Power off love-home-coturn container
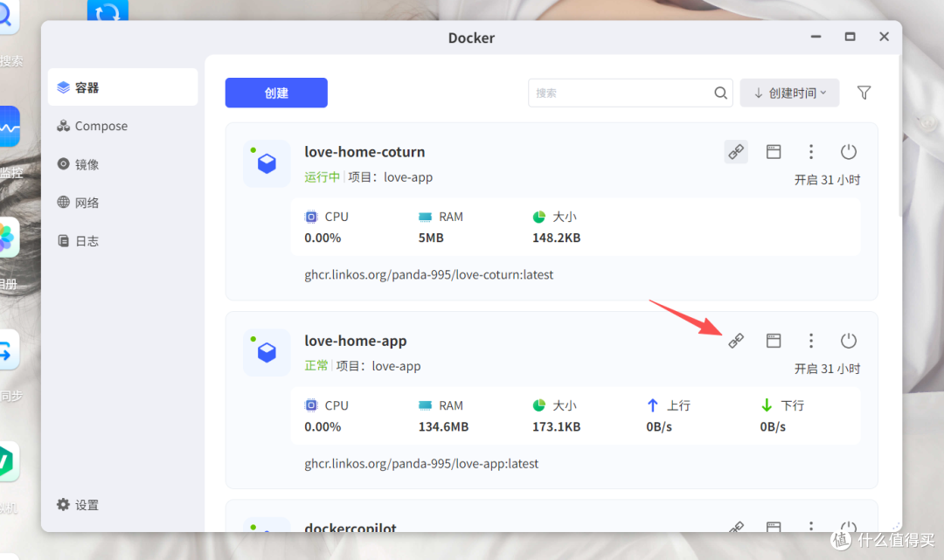The height and width of the screenshot is (560, 944). pos(848,152)
